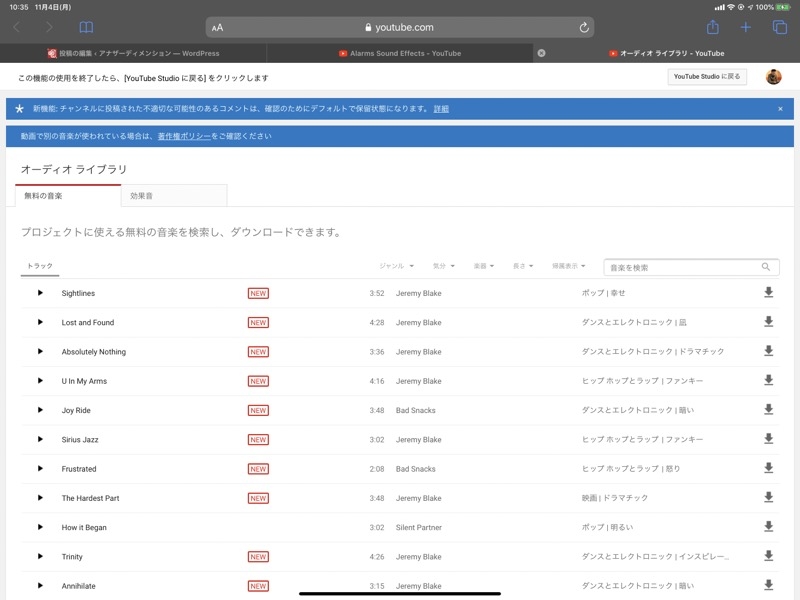Viewport: 800px width, 600px height.
Task: Expand the 気分 mood filter dropdown
Action: click(443, 266)
